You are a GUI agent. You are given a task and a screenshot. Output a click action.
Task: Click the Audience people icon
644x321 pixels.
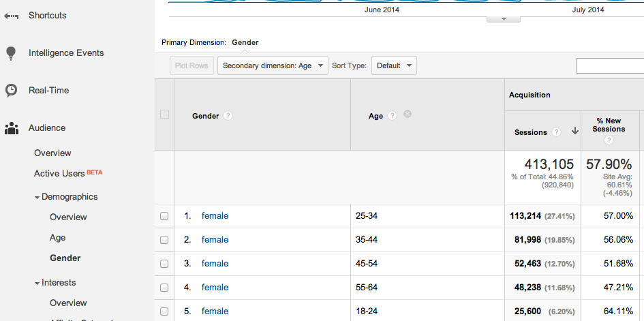pos(11,128)
